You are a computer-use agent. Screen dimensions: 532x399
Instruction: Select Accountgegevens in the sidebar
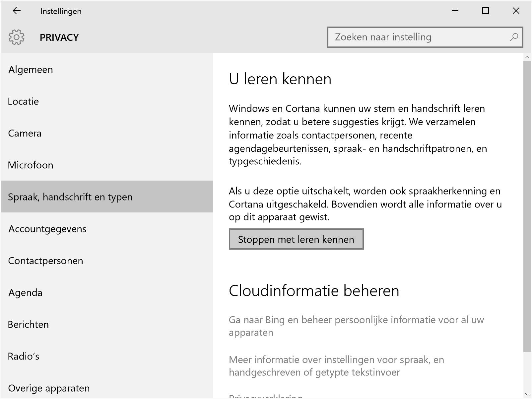[47, 229]
